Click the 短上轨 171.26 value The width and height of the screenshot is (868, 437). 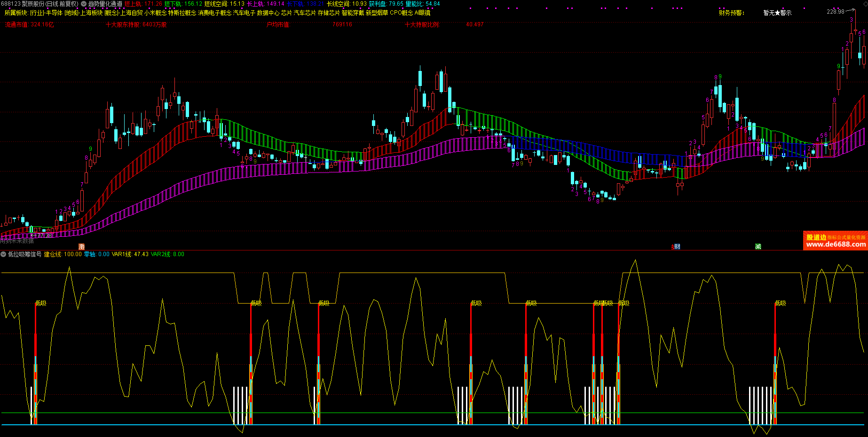pos(143,4)
